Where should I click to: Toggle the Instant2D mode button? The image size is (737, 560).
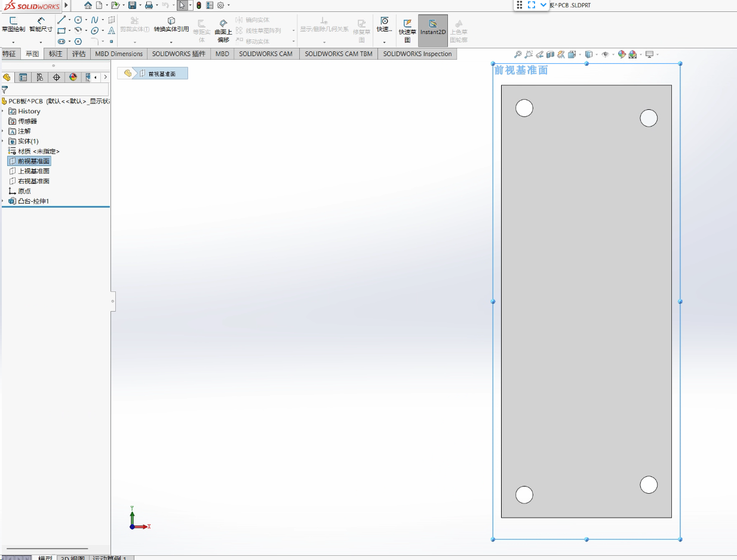[433, 30]
